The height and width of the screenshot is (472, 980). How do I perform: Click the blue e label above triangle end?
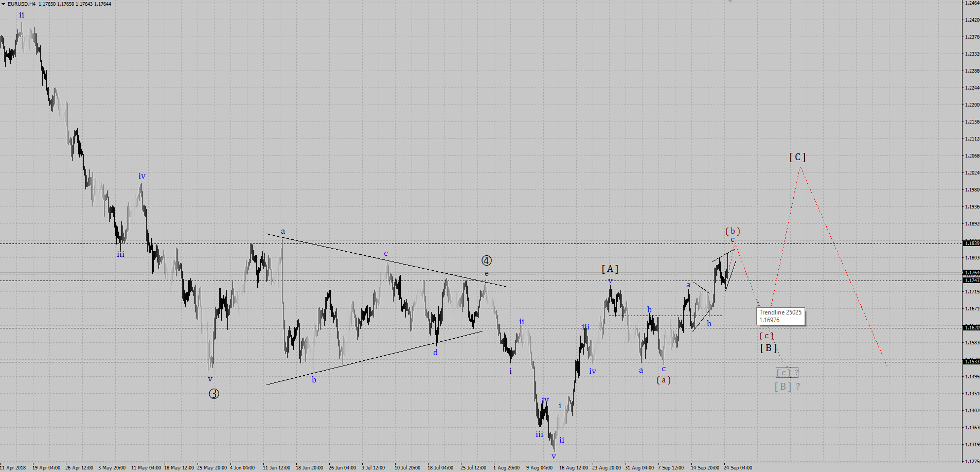click(x=487, y=273)
